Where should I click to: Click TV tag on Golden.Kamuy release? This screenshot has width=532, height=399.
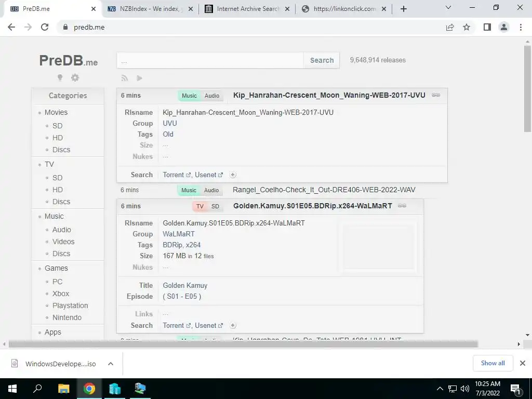(200, 206)
